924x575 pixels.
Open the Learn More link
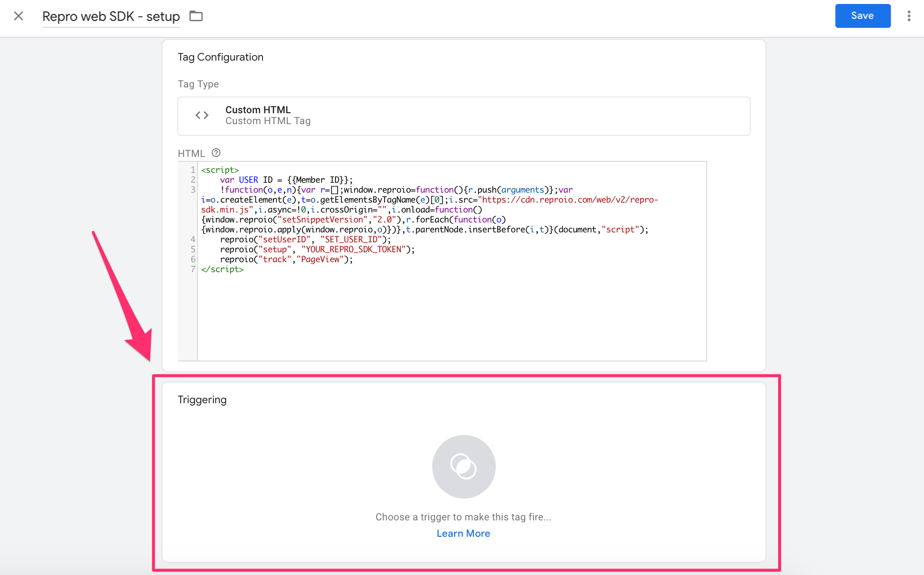pyautogui.click(x=463, y=533)
